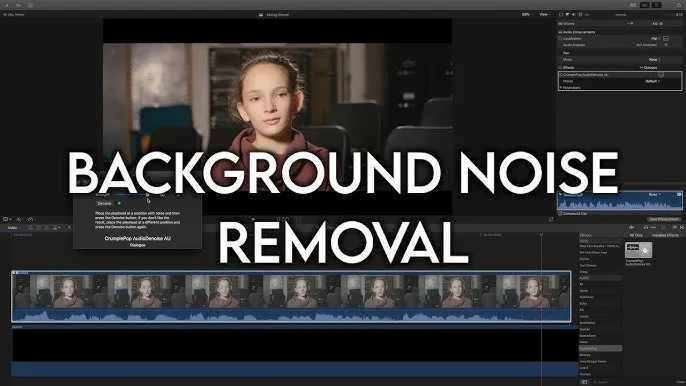Select the EQ audio effects category

[x=582, y=310]
